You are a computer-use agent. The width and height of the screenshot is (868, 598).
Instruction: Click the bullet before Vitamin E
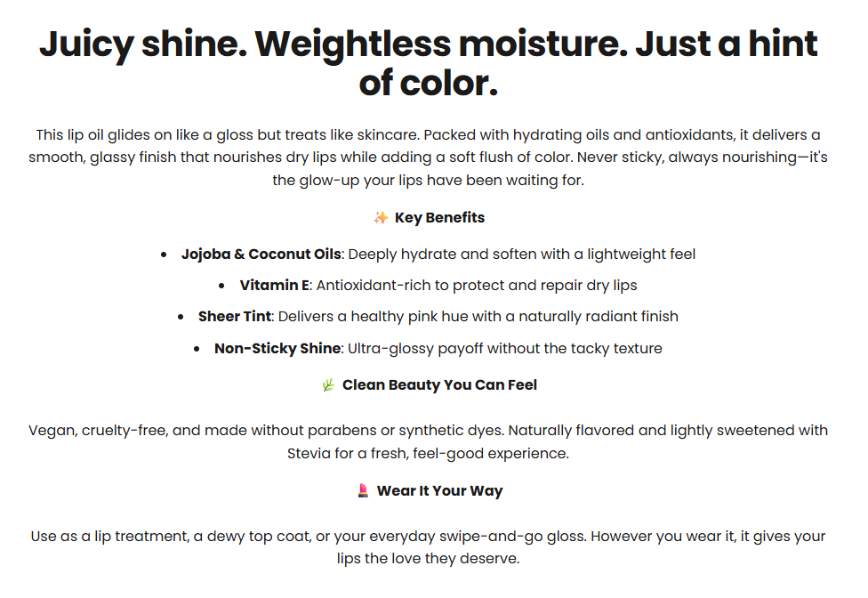point(221,287)
